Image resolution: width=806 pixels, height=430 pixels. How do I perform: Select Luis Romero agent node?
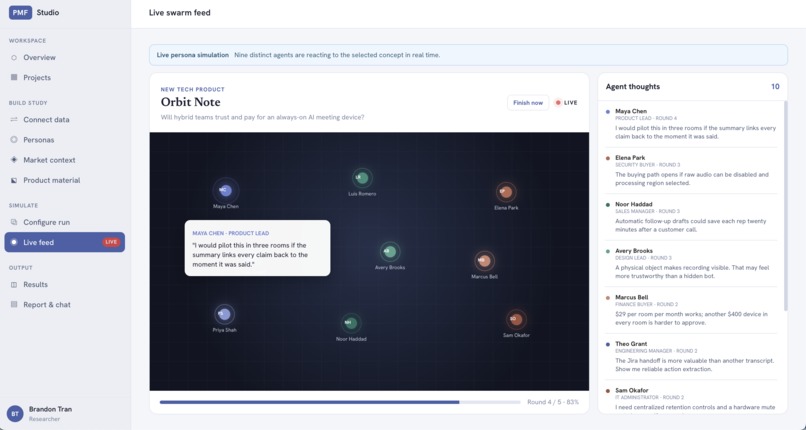click(x=362, y=178)
